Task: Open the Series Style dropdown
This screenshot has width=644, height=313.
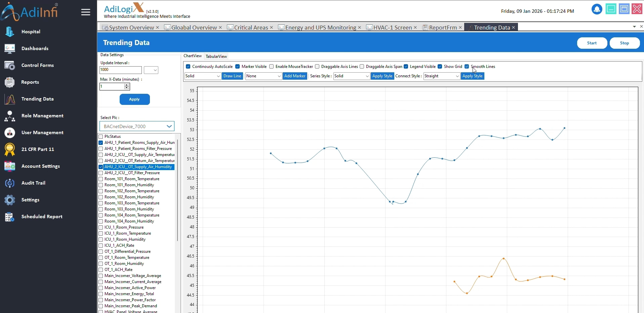Action: click(x=351, y=76)
